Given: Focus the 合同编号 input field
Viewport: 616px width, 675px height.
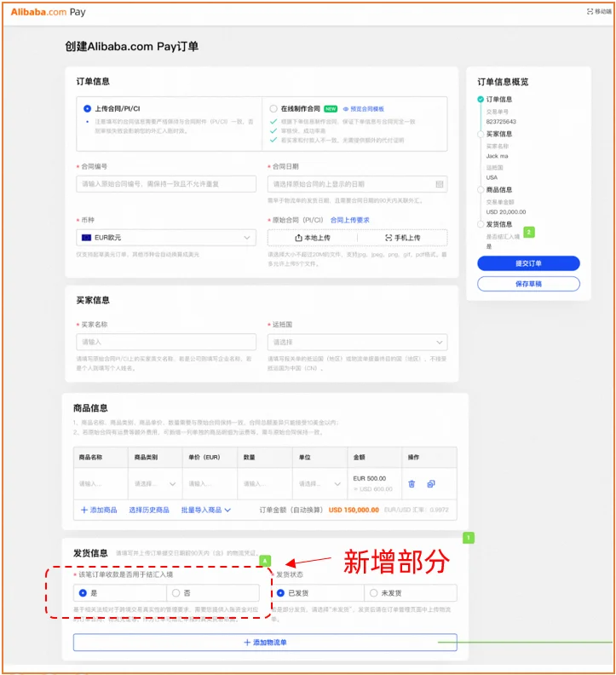Looking at the screenshot, I should tap(166, 184).
